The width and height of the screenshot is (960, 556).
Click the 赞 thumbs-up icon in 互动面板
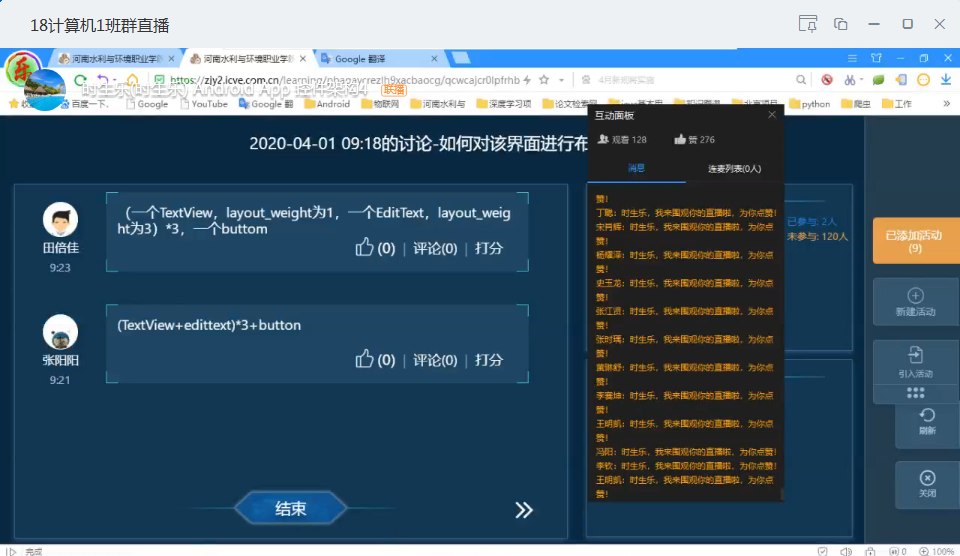click(x=681, y=140)
